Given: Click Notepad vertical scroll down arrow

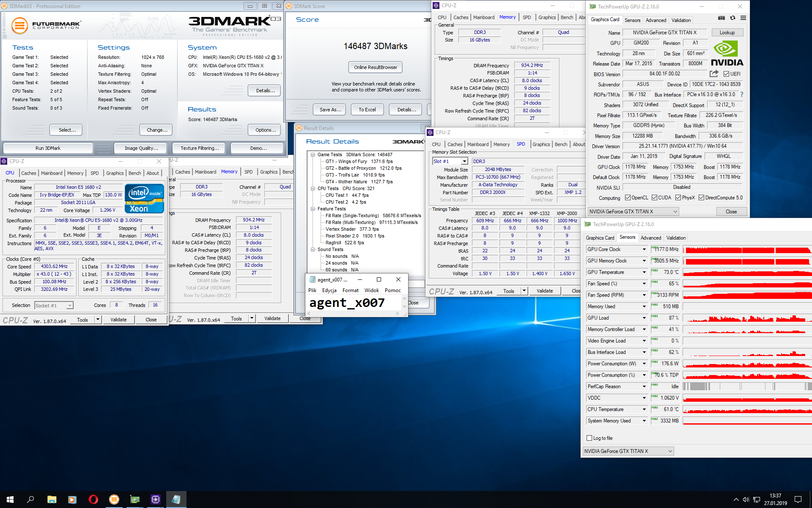Looking at the screenshot, I should [x=404, y=306].
